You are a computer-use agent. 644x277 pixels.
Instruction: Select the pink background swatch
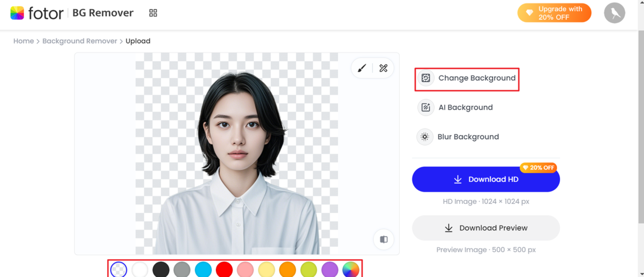[x=245, y=269]
